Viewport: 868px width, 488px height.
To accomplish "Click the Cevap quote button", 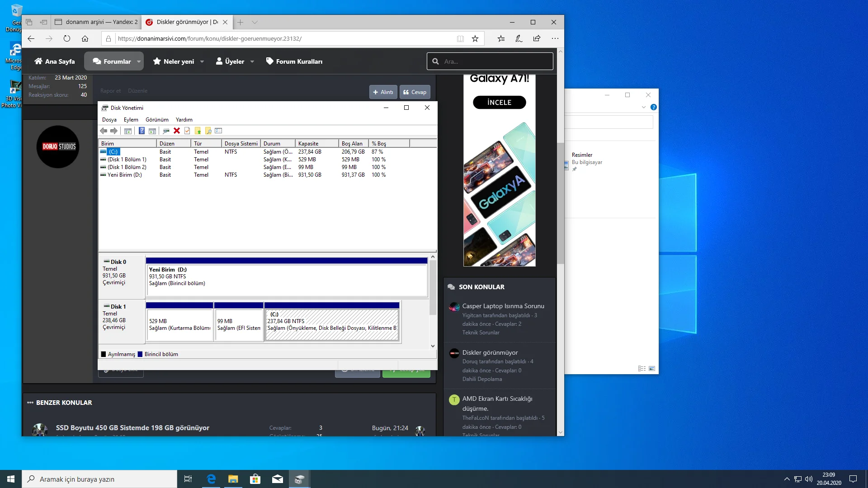I will point(415,92).
